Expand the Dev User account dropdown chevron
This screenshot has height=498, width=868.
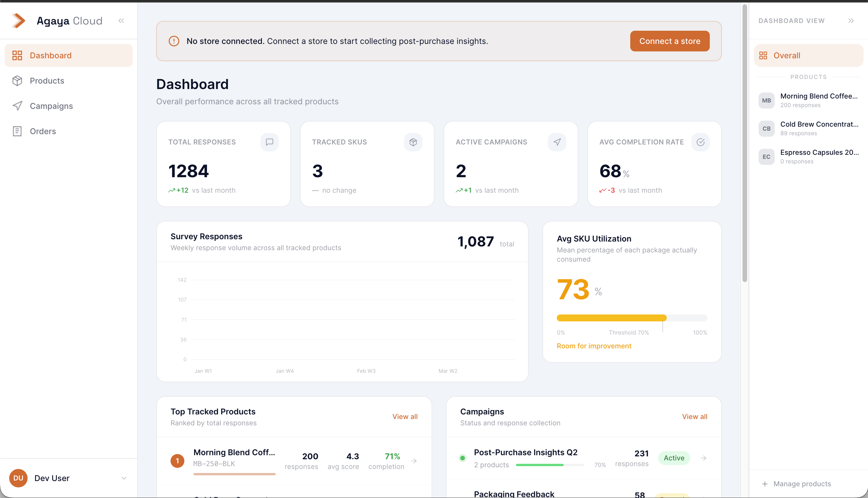pos(124,478)
